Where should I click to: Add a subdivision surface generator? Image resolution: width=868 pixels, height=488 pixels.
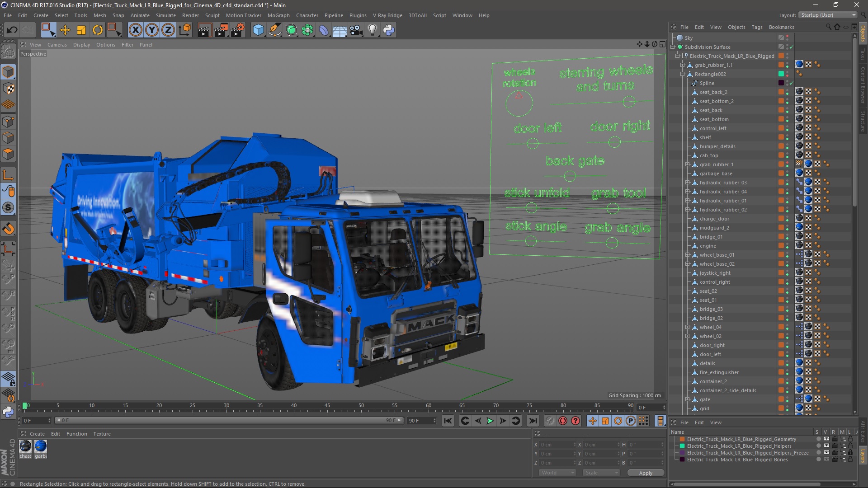pos(291,30)
